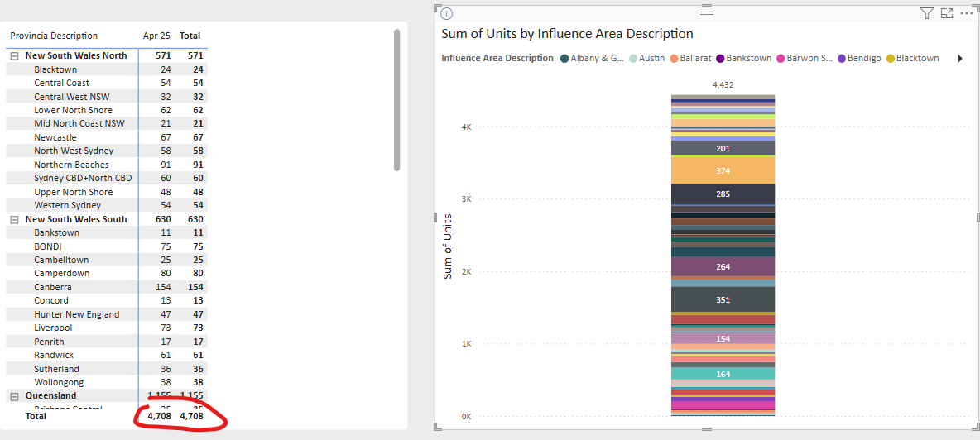Click the chart's top drag handle
The width and height of the screenshot is (980, 440).
pyautogui.click(x=707, y=12)
